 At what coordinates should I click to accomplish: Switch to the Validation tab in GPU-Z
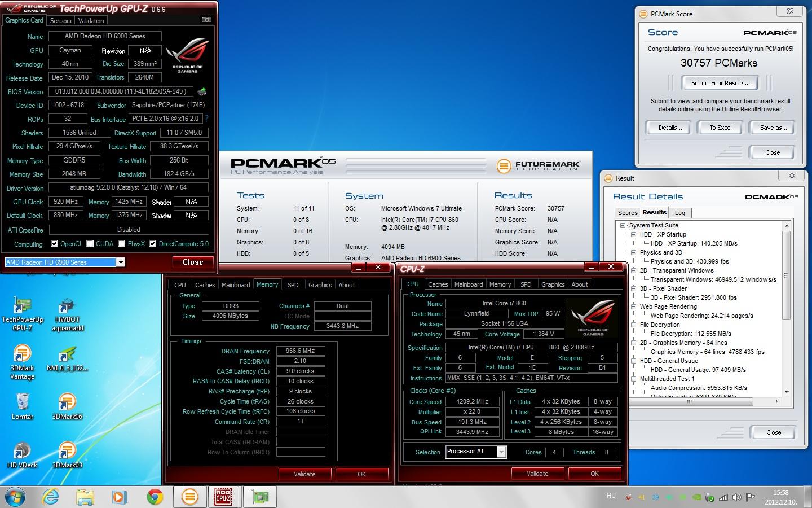tap(91, 20)
